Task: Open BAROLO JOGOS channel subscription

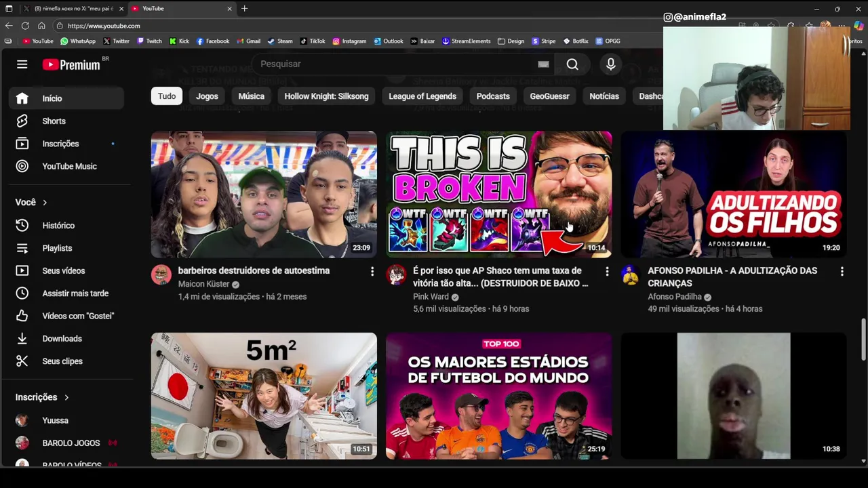Action: click(66, 443)
